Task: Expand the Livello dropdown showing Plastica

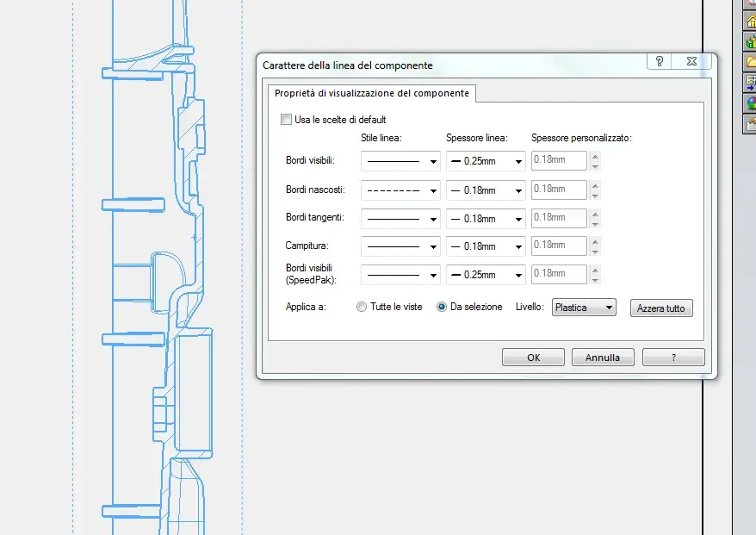Action: click(584, 308)
